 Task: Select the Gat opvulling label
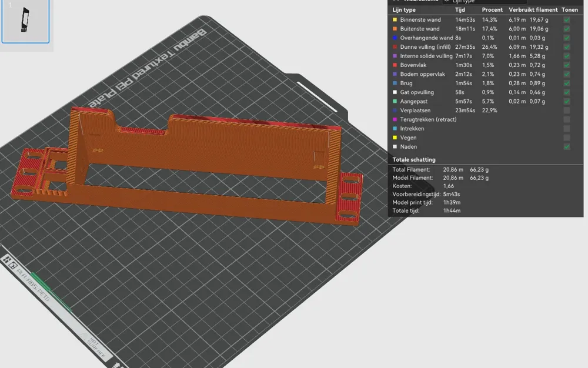point(417,92)
